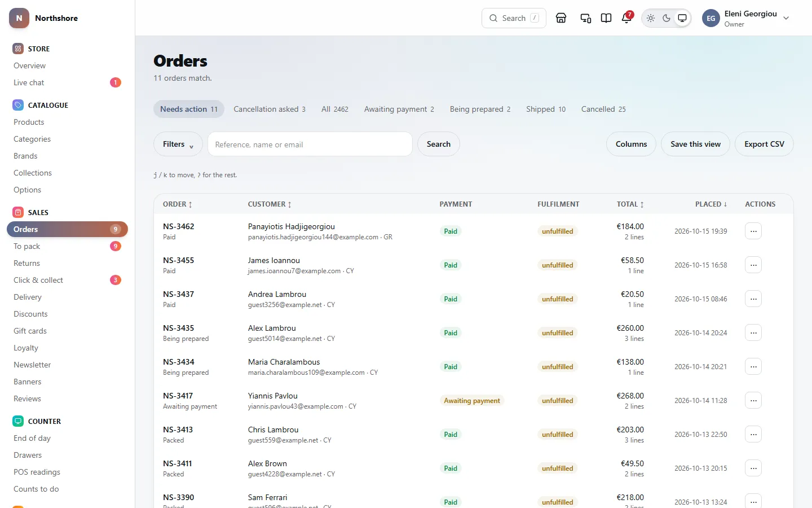Sort by PLACED column header
This screenshot has height=508, width=812.
[711, 204]
